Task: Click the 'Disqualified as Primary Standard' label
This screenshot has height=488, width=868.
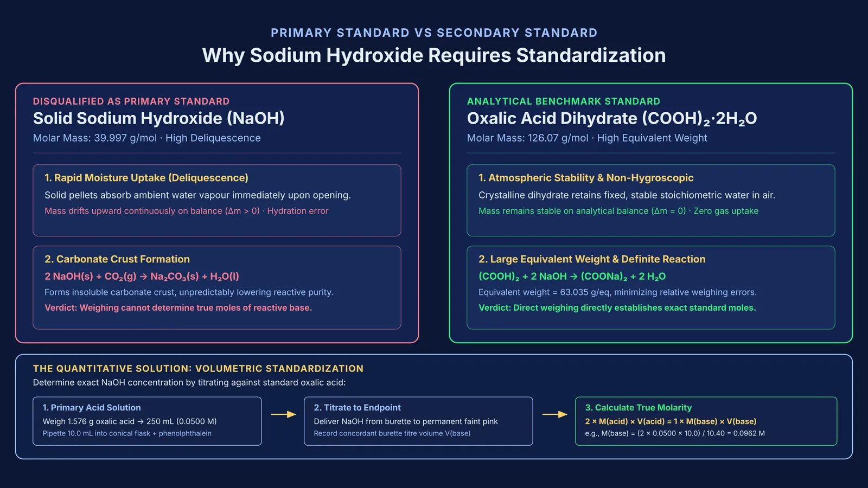Action: (131, 101)
